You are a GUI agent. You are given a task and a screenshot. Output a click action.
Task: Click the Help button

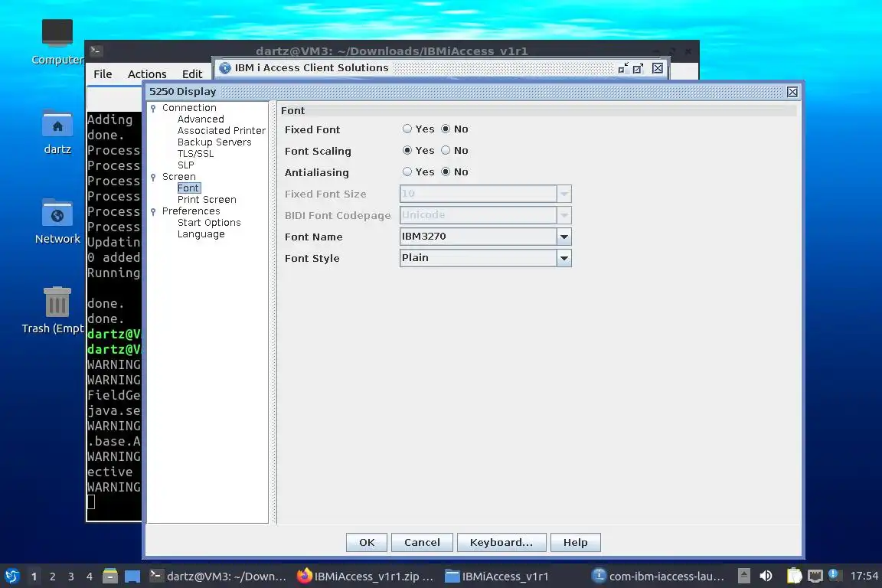pyautogui.click(x=576, y=542)
